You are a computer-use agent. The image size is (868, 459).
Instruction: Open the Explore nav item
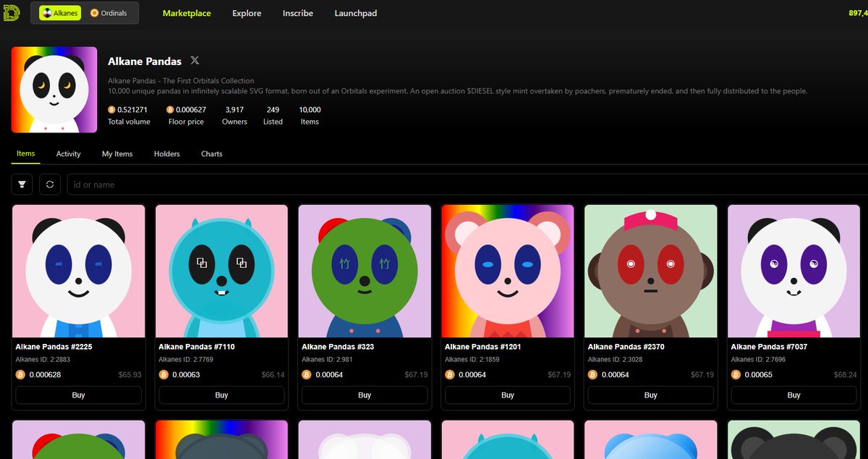[247, 13]
